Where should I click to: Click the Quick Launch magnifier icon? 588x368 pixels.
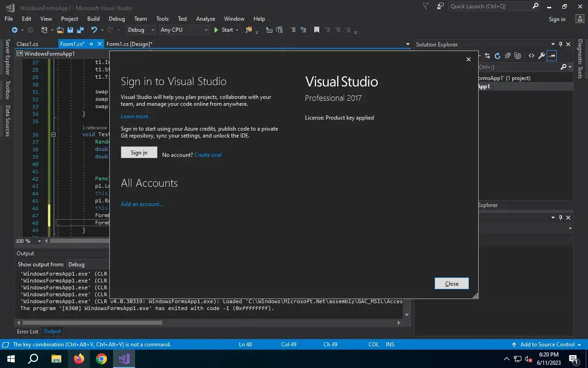[x=536, y=6]
